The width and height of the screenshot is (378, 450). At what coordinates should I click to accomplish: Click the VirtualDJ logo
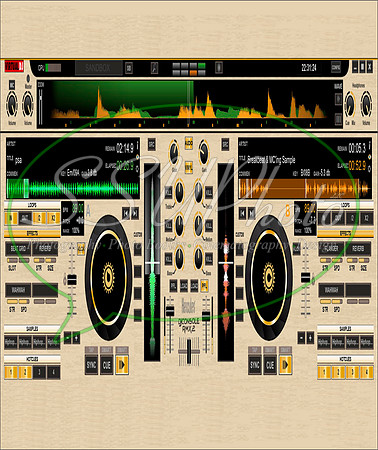(x=14, y=66)
